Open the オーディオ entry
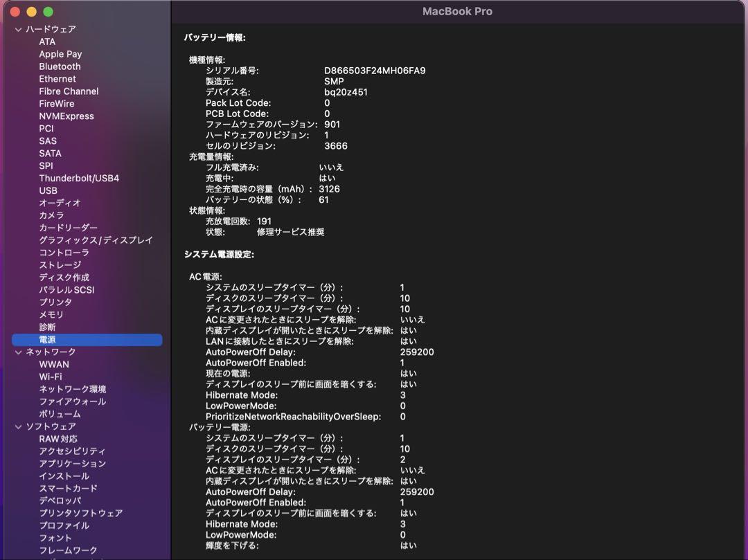 point(60,203)
